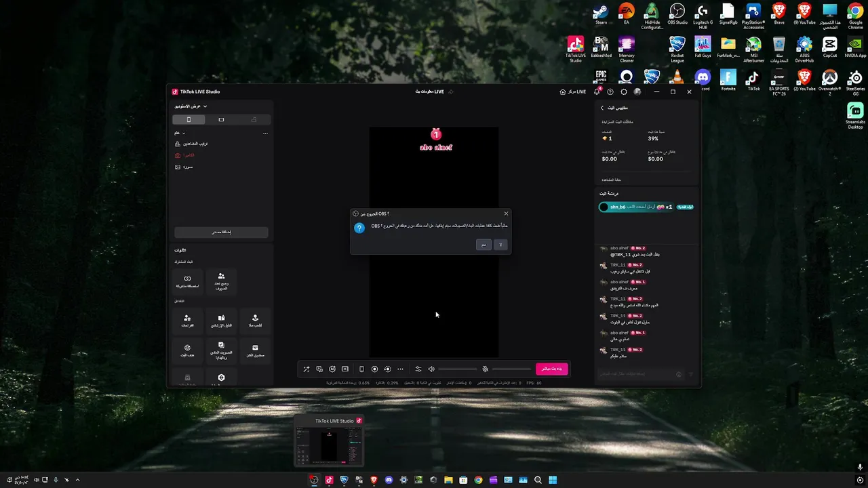Image resolution: width=868 pixels, height=488 pixels.
Task: Open the multi-guest people tool
Action: click(x=221, y=281)
